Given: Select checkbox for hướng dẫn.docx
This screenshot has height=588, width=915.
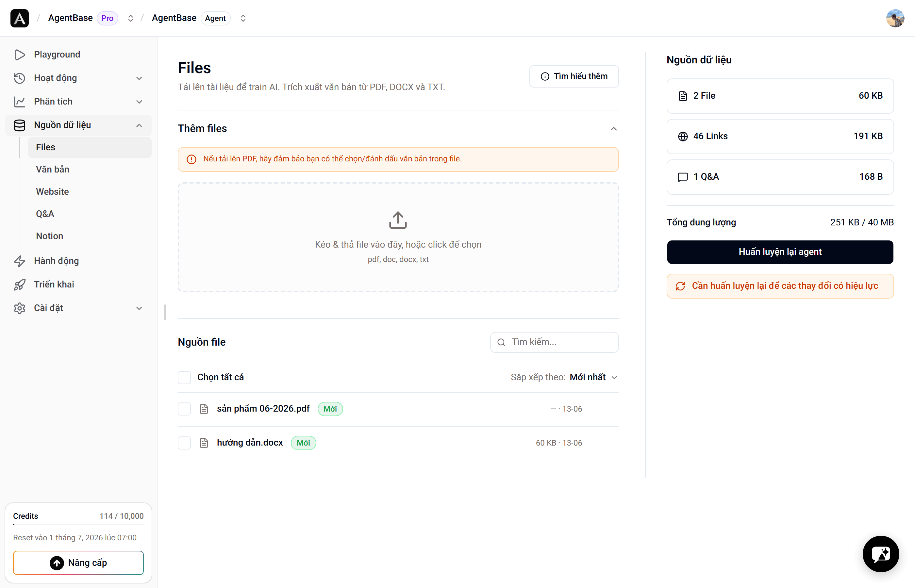Looking at the screenshot, I should [x=184, y=443].
